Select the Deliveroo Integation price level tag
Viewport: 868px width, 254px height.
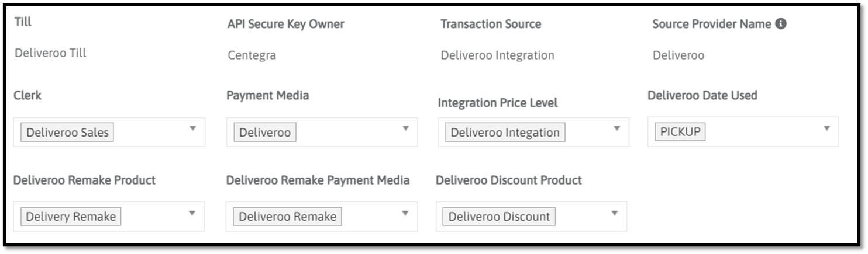pyautogui.click(x=505, y=133)
